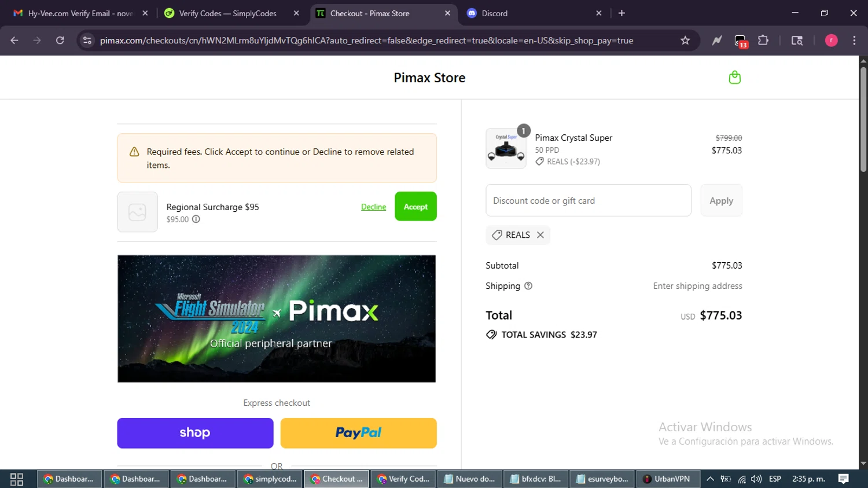
Task: Open the bfxdcv taskbar notepad window
Action: pos(536,479)
